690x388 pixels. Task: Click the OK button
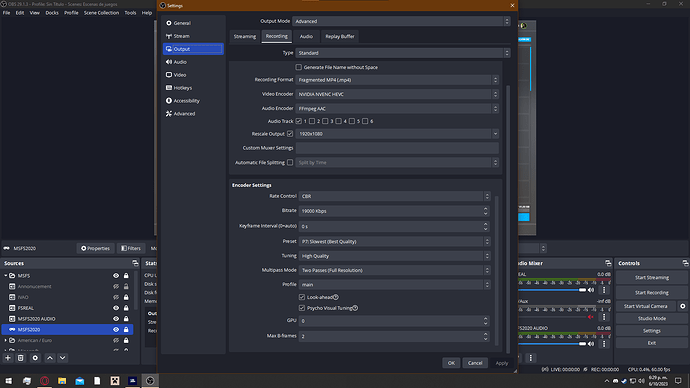click(451, 363)
